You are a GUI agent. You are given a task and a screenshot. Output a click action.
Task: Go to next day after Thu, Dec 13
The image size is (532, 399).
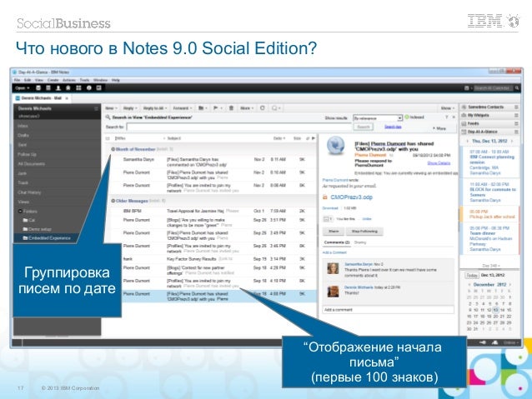coord(512,141)
